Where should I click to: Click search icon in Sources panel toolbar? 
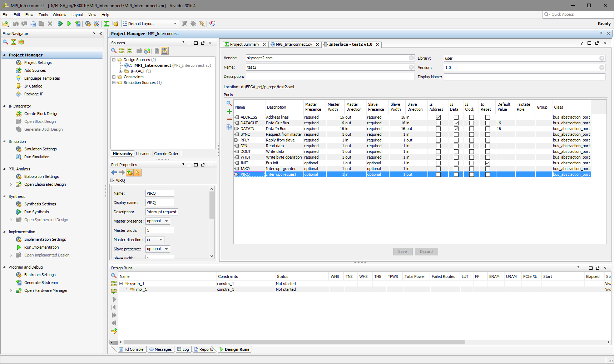(114, 51)
